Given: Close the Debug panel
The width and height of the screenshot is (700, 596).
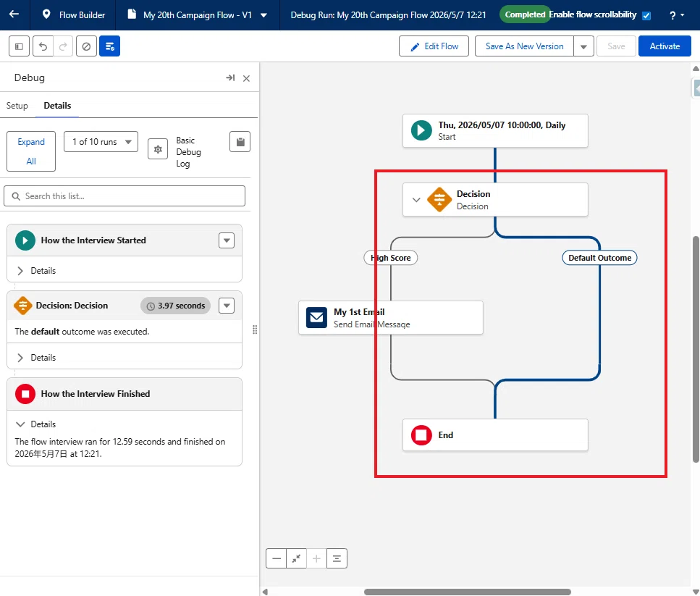Looking at the screenshot, I should [x=246, y=78].
